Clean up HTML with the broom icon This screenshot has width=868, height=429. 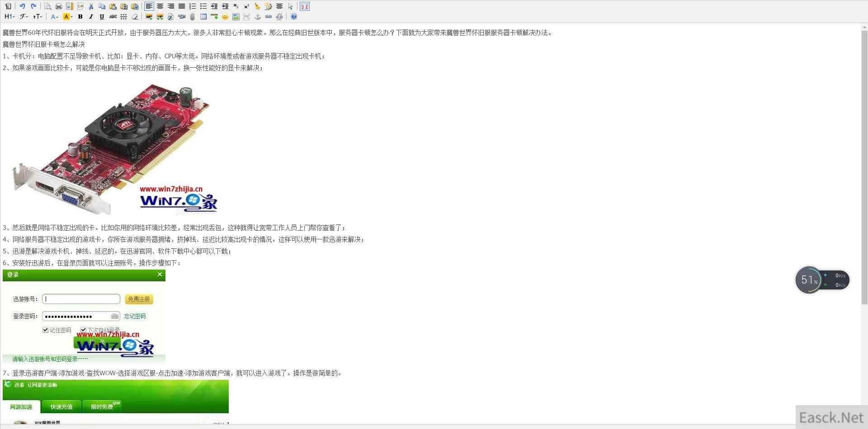pyautogui.click(x=257, y=6)
